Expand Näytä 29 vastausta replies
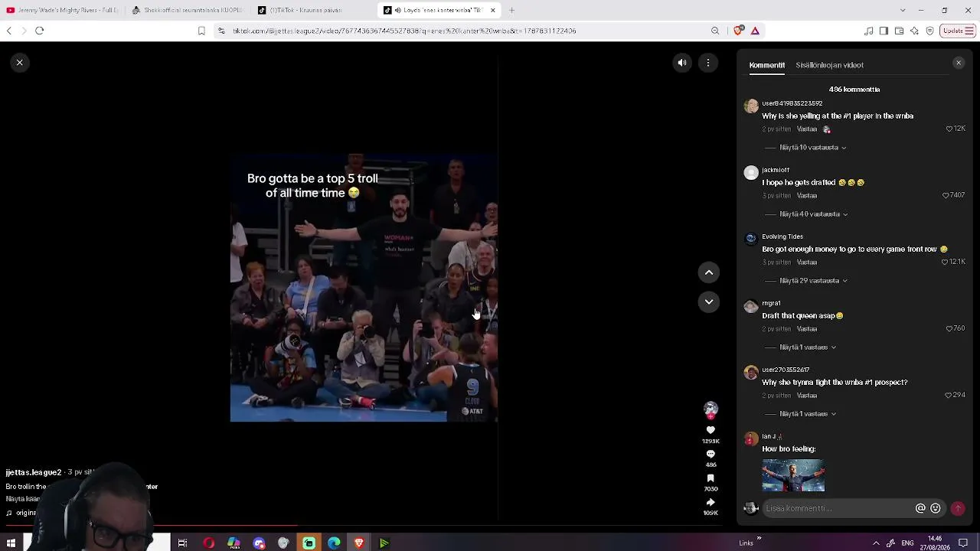This screenshot has height=551, width=980. point(814,280)
